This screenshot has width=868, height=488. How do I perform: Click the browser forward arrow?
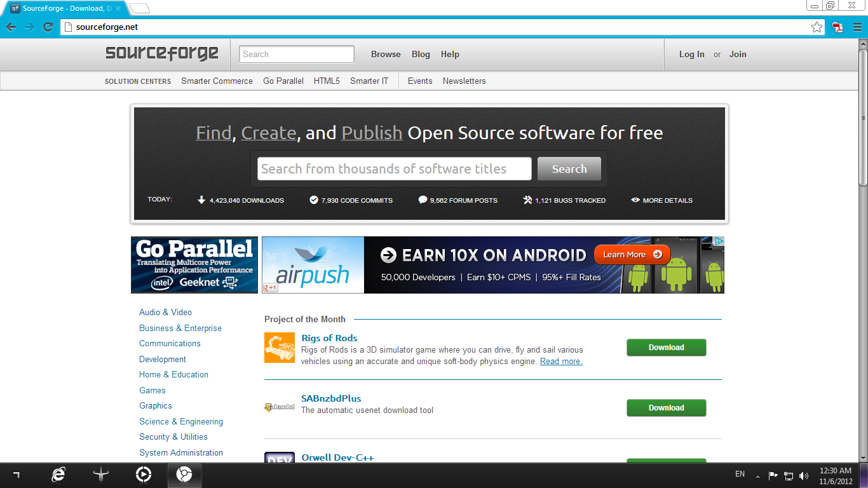[29, 27]
